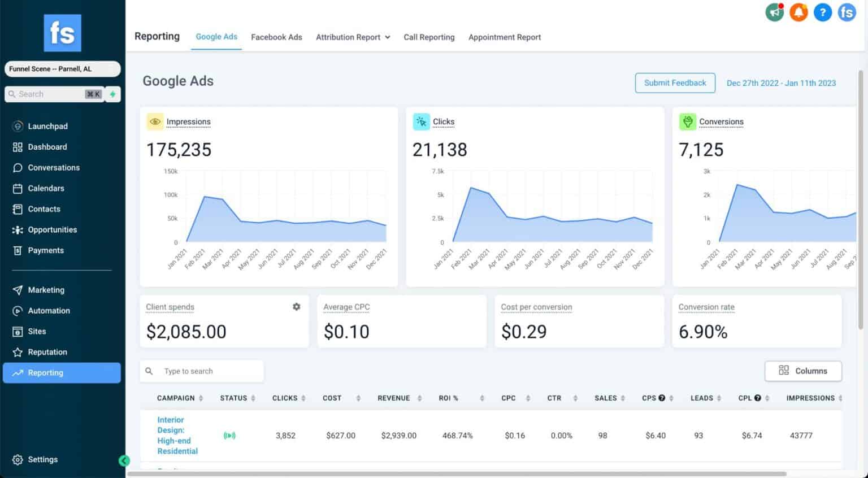Switch to the Facebook Ads tab
868x478 pixels.
pos(276,37)
